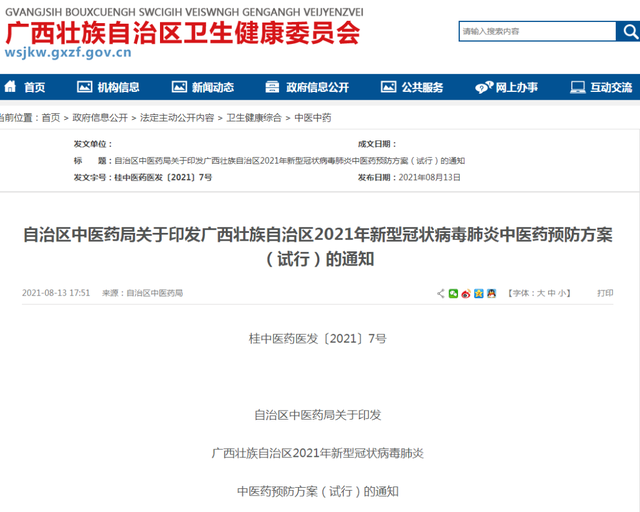Share article via Weibo icon
The height and width of the screenshot is (512, 640).
466,293
